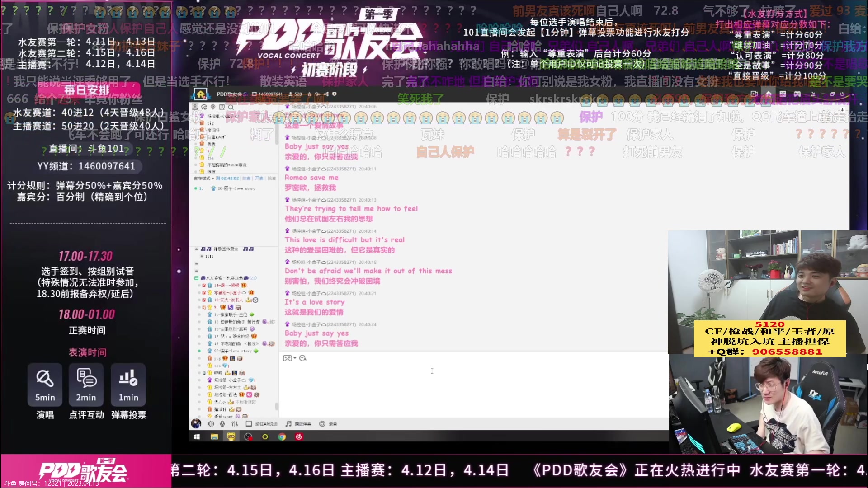Viewport: 868px width, 488px height.
Task: Select 白鲨AyoM in the top list
Action: click(x=216, y=137)
